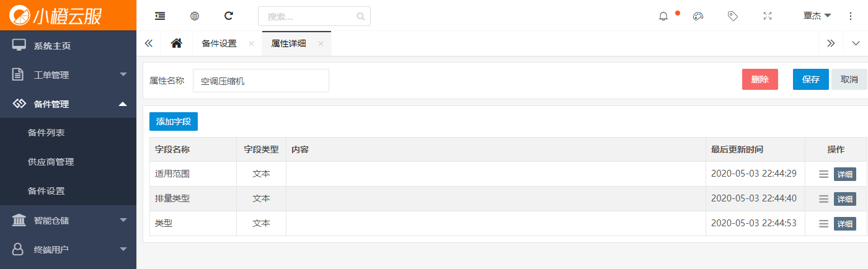Image resolution: width=868 pixels, height=269 pixels.
Task: Go to home tab icon
Action: point(177,43)
